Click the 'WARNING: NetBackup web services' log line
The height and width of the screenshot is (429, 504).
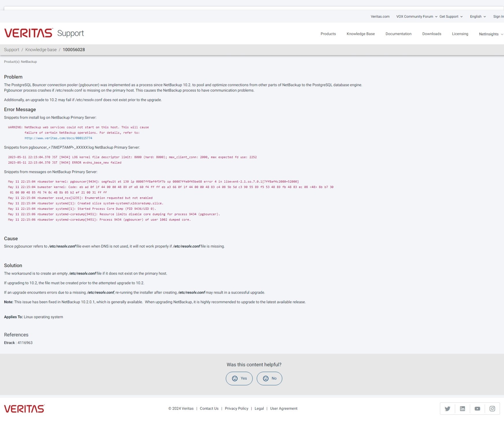click(x=78, y=127)
